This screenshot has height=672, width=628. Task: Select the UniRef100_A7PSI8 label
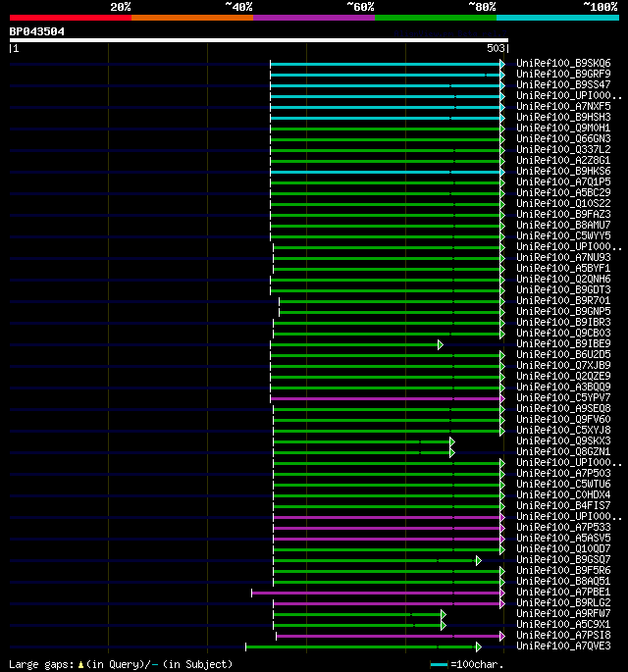point(563,635)
